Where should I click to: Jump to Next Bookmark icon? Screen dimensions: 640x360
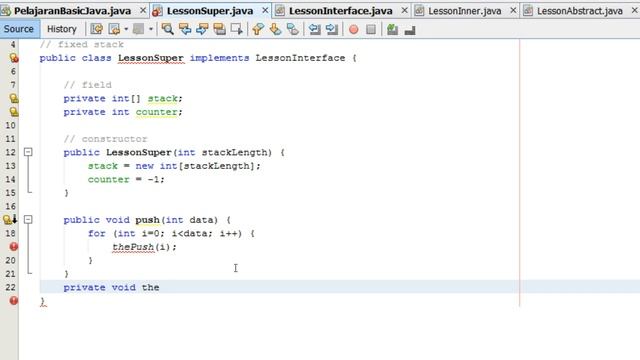coord(276,29)
